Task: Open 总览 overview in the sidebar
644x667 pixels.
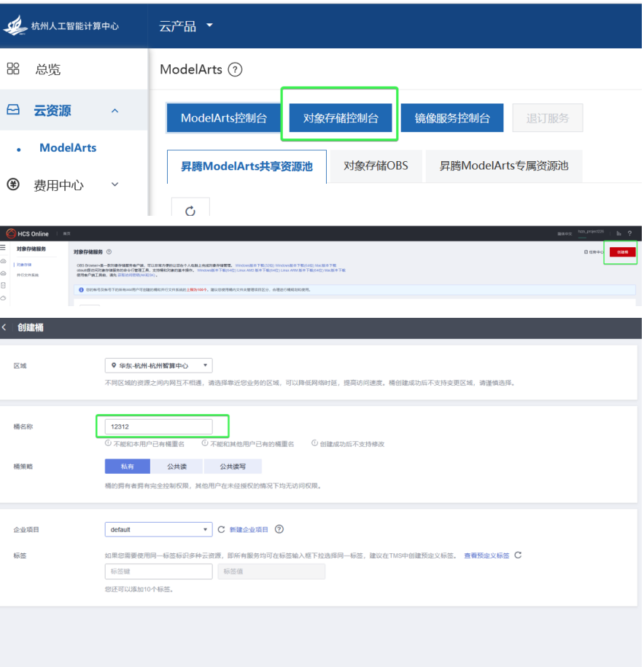Action: (x=47, y=69)
